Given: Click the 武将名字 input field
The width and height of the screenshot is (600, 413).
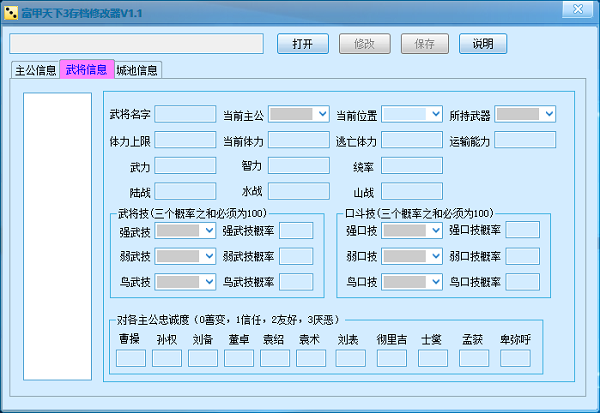Looking at the screenshot, I should point(185,114).
